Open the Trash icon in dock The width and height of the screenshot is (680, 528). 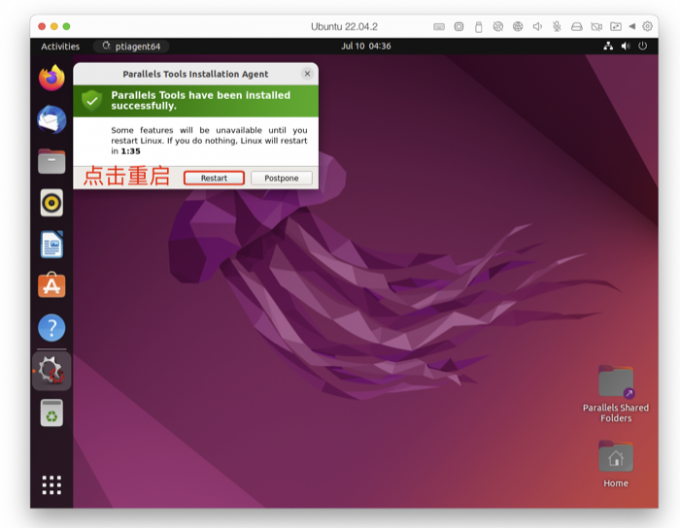click(52, 413)
